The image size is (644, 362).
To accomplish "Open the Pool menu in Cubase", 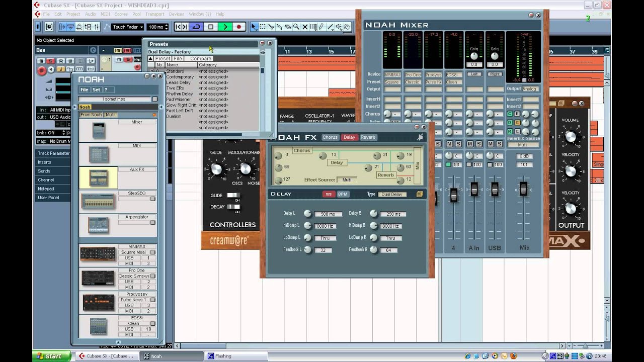I will (x=136, y=14).
